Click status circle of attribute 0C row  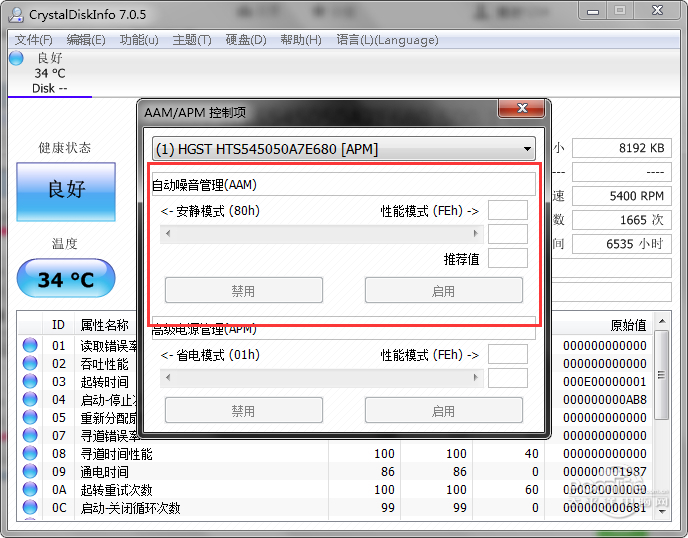tap(30, 507)
